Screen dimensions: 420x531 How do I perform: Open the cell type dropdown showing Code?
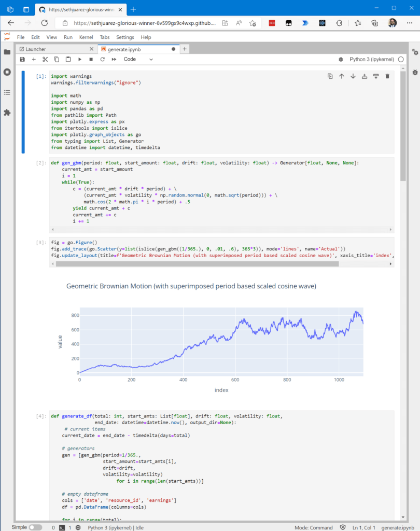point(138,60)
